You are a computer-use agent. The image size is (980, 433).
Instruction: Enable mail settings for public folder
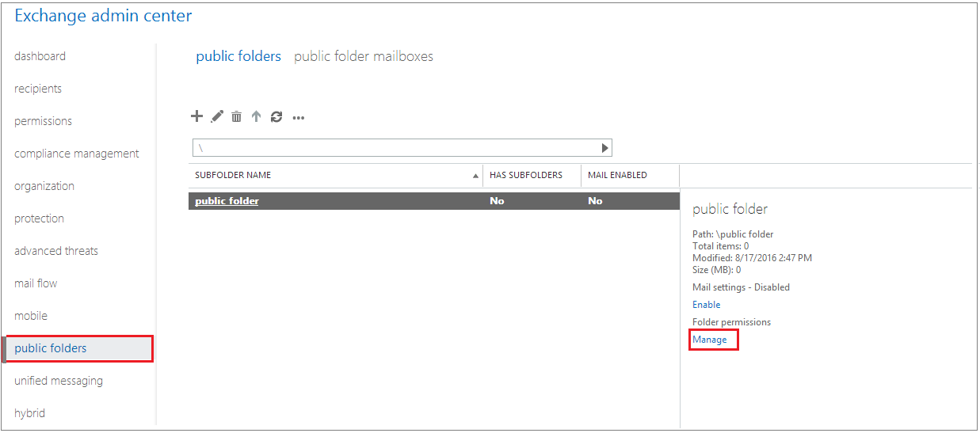click(706, 305)
